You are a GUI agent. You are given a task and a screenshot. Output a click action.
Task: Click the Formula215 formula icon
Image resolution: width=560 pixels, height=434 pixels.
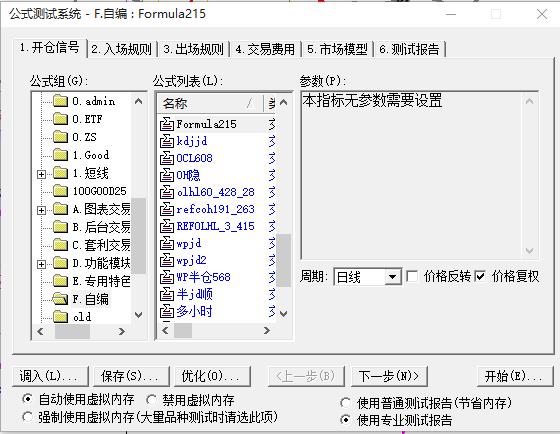point(166,124)
